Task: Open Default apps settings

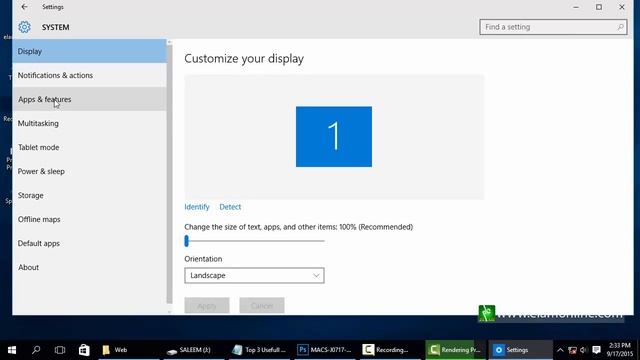Action: click(89, 243)
